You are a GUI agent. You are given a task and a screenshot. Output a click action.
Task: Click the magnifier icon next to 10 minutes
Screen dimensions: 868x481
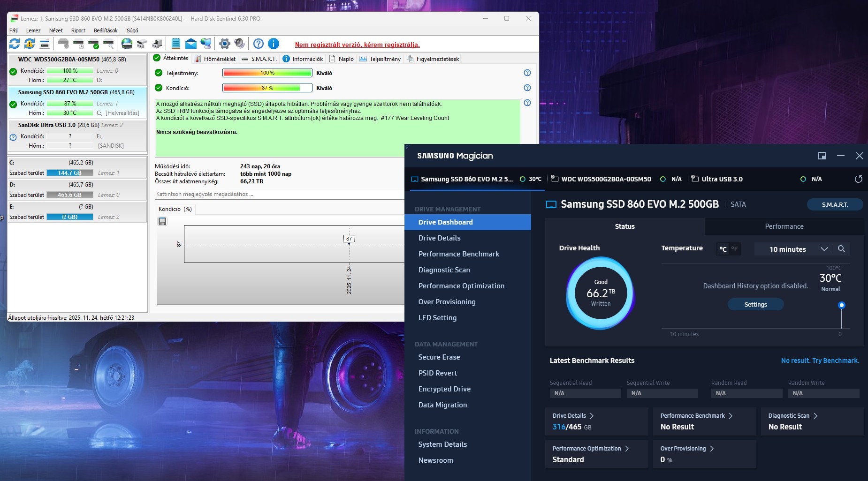(x=841, y=249)
